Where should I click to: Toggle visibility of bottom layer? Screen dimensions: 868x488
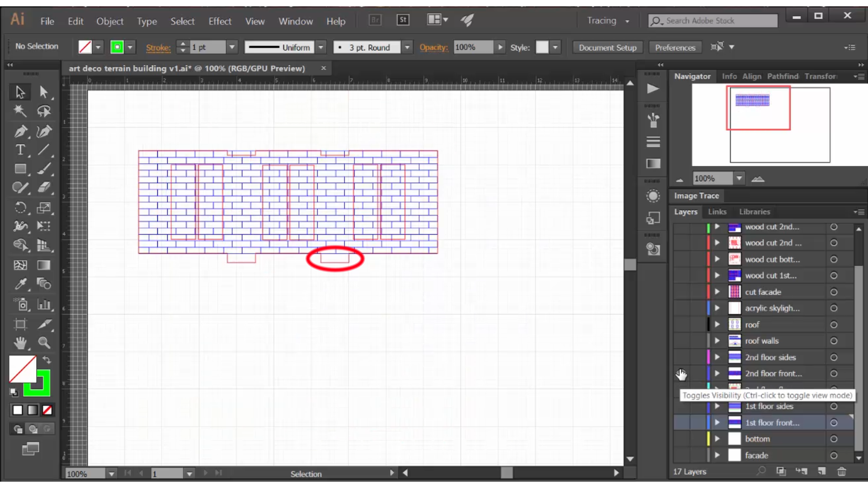coord(681,439)
